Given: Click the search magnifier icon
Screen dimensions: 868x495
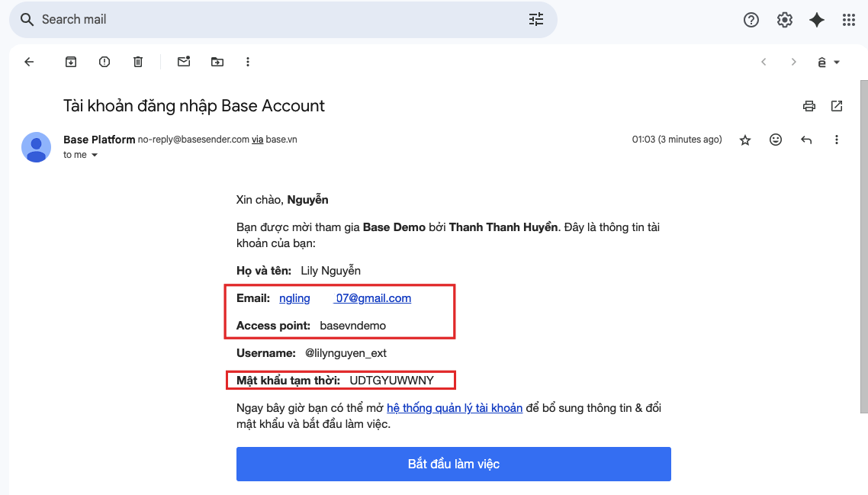Looking at the screenshot, I should [x=27, y=19].
